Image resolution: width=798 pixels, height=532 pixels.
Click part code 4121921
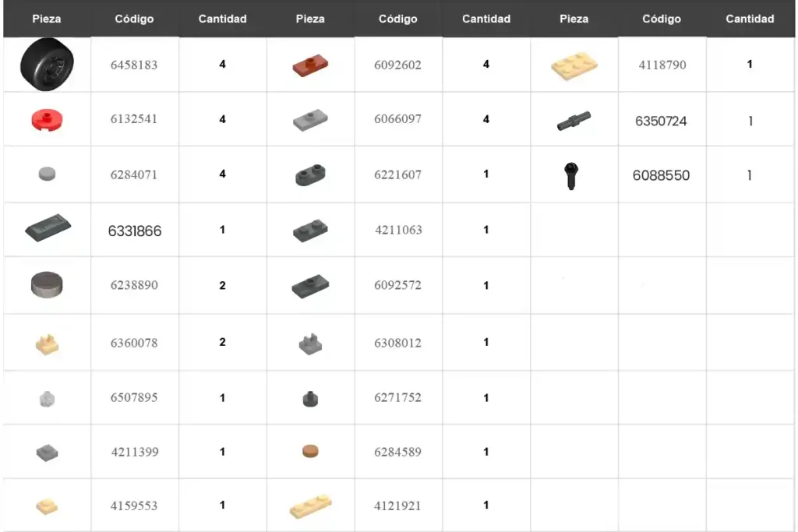397,506
